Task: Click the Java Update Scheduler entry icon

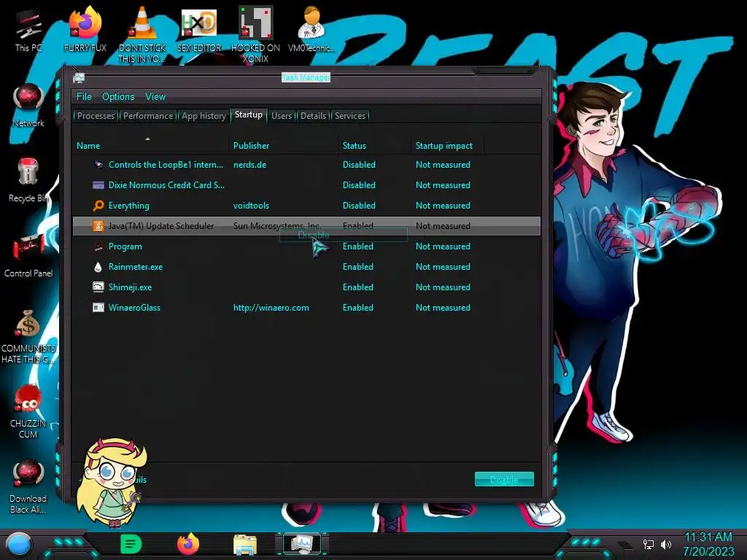Action: [98, 226]
